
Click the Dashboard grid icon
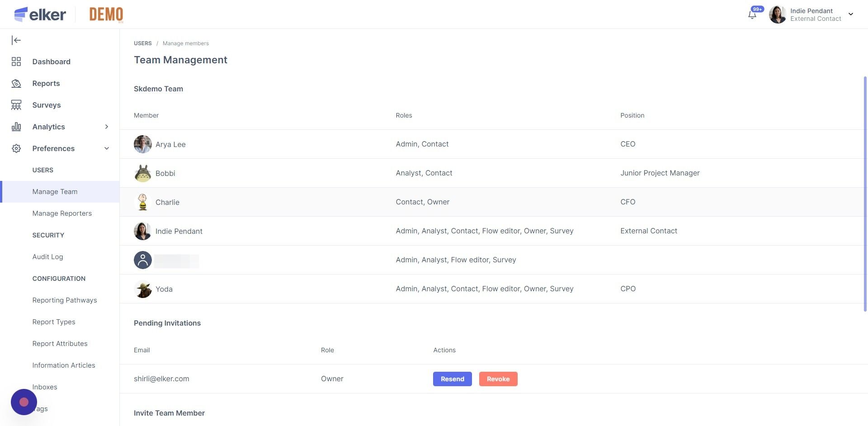tap(16, 62)
